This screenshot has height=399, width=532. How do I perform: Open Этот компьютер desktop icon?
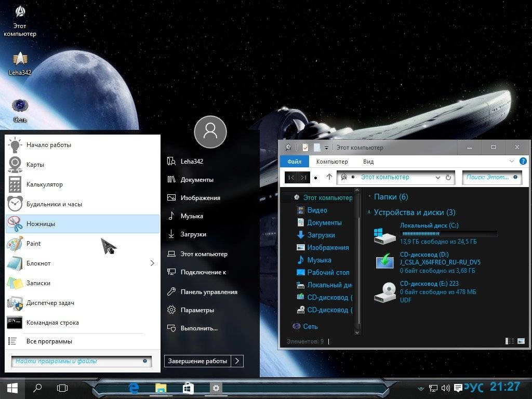20,21
